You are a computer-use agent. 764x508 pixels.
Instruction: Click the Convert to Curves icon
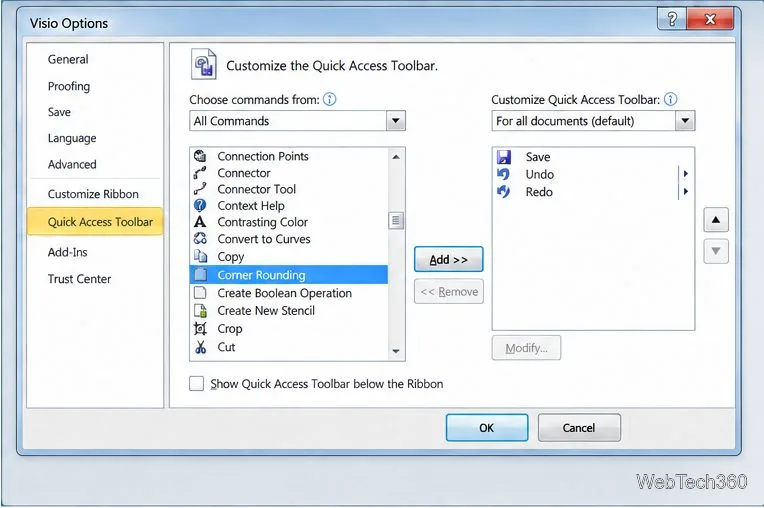point(200,239)
